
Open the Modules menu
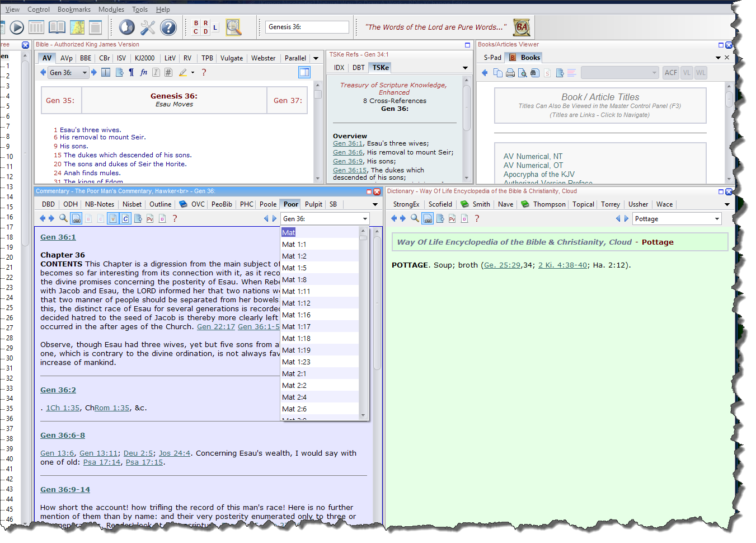coord(111,10)
